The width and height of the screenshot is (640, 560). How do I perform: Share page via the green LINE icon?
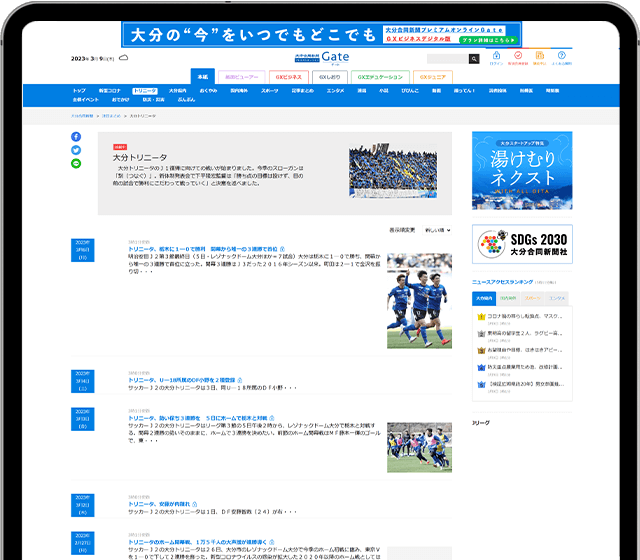pyautogui.click(x=76, y=163)
